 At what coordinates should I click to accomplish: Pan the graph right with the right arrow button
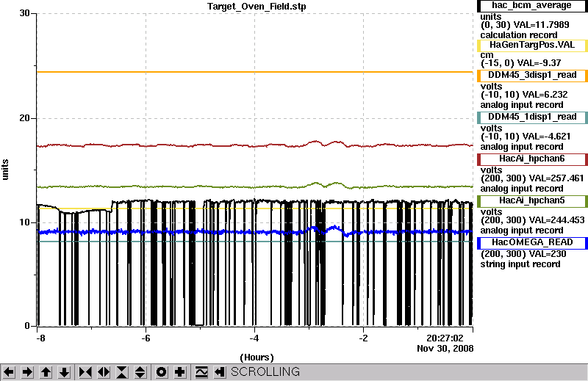(x=27, y=372)
